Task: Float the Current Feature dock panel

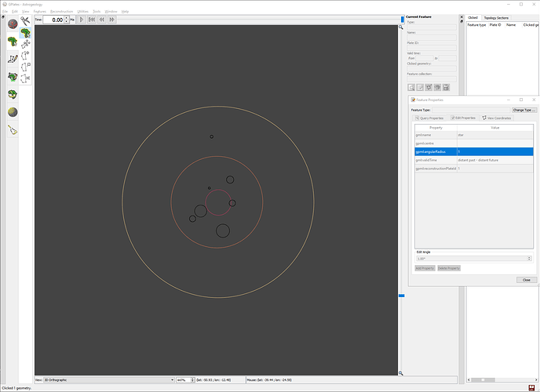Action: 462,21
